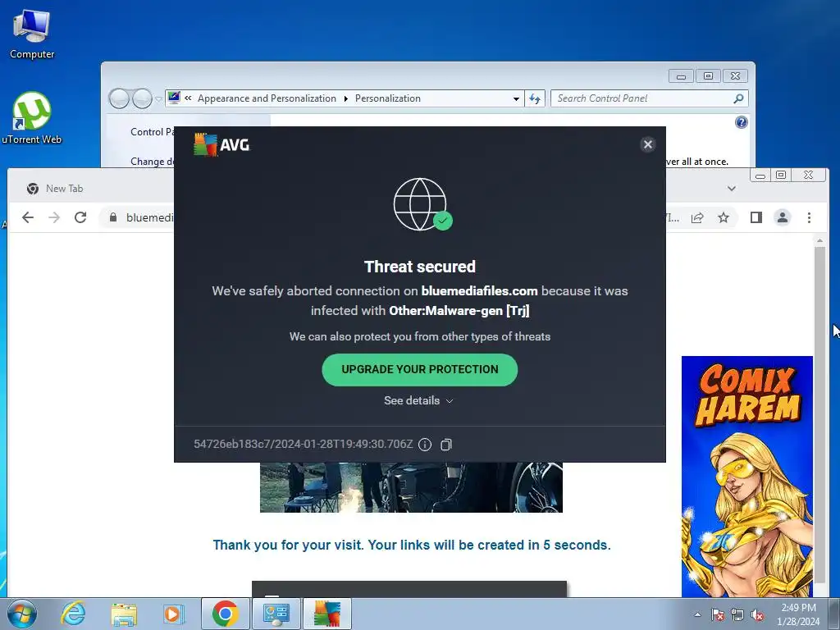Click the chevron left of Appearance and Personalization
Viewport: 840px width, 630px height.
pos(188,98)
